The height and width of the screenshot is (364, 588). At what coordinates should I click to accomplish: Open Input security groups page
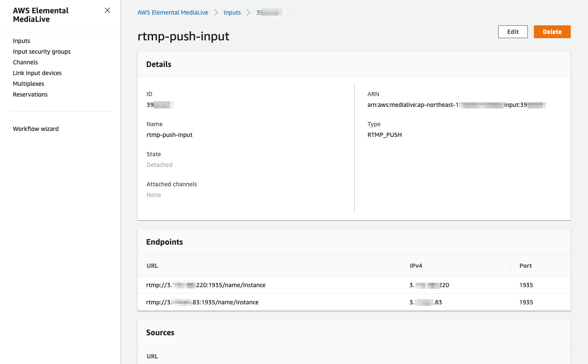pos(42,52)
